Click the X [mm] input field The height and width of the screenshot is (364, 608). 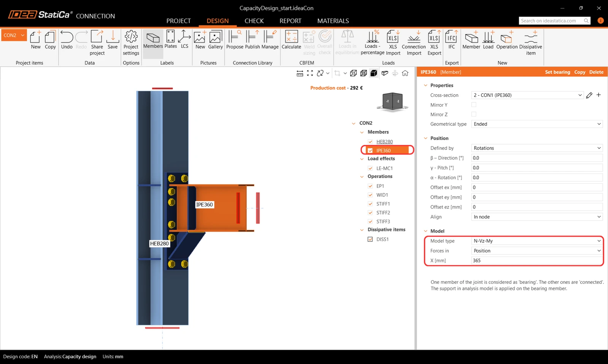(537, 260)
